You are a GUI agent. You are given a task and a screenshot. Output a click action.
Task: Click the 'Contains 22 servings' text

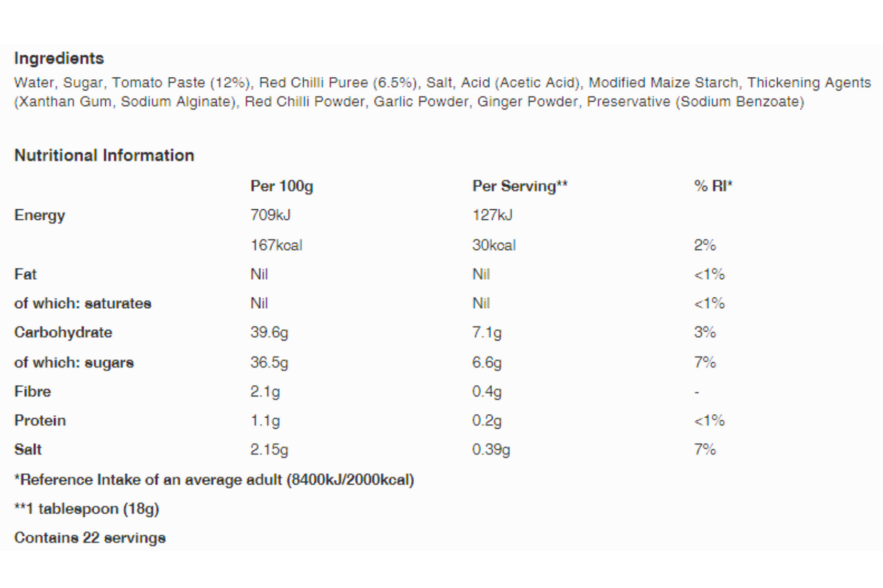click(90, 538)
